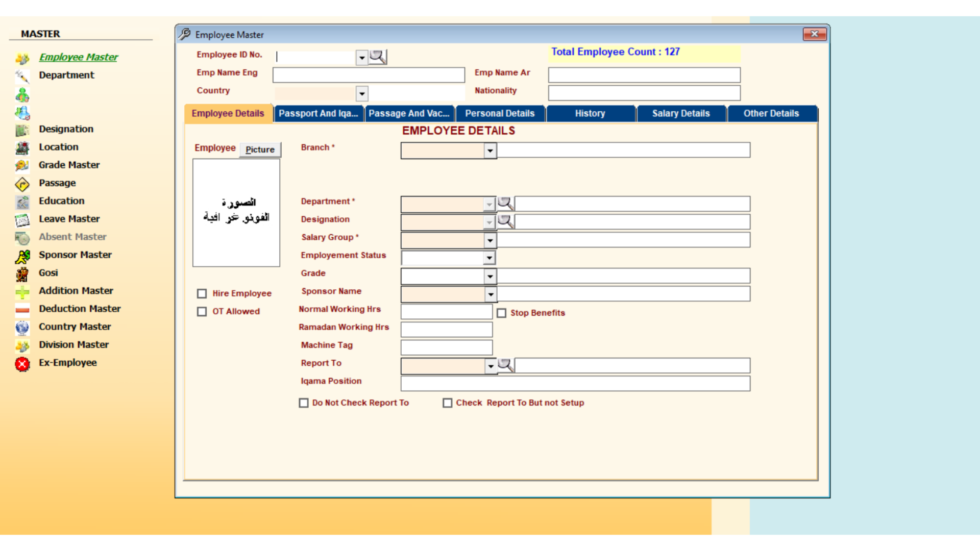Open the Leave Master link

click(69, 219)
